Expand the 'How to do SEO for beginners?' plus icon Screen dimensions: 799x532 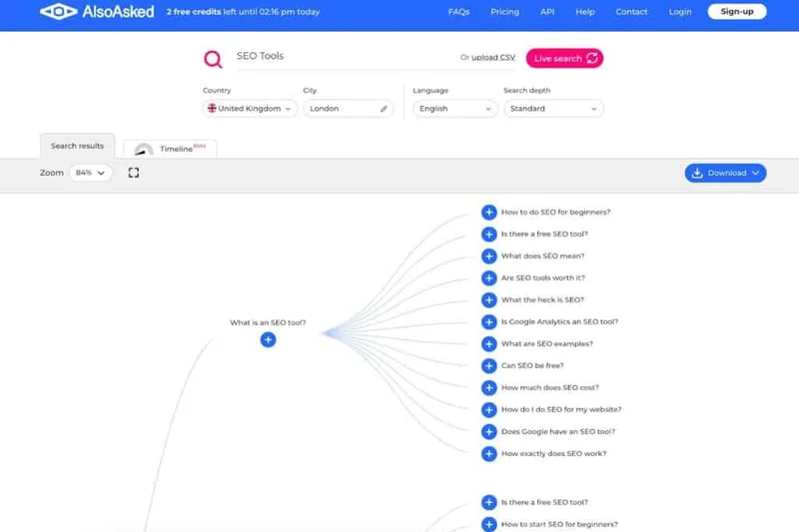pyautogui.click(x=488, y=213)
